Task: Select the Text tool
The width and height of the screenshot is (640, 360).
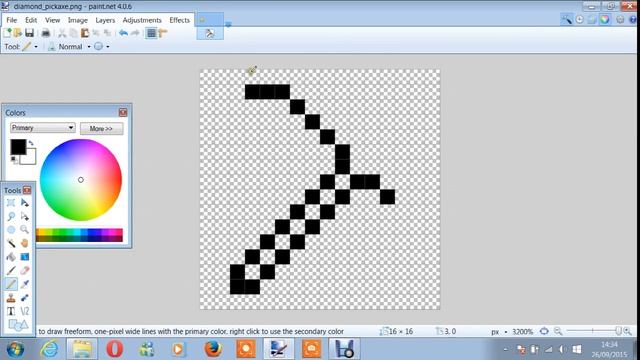Action: click(11, 311)
